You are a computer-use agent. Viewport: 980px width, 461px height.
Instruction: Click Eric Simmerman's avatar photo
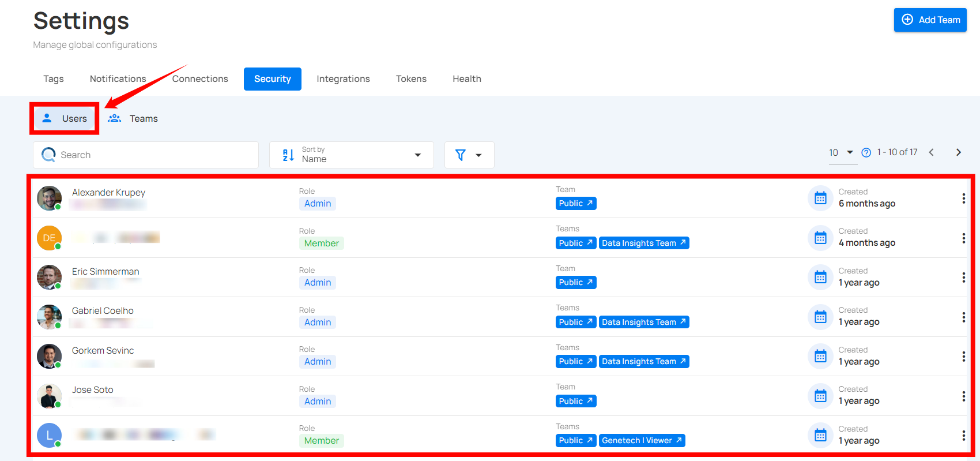[49, 277]
